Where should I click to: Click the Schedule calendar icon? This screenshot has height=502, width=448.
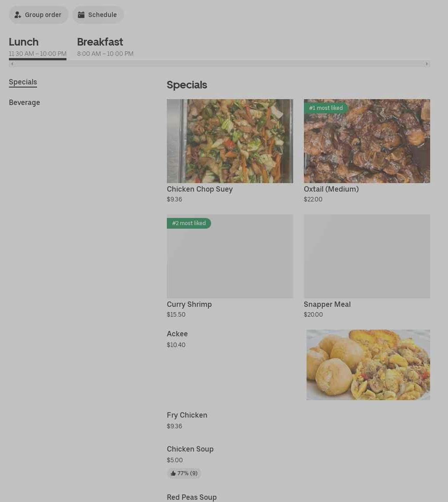click(x=81, y=15)
